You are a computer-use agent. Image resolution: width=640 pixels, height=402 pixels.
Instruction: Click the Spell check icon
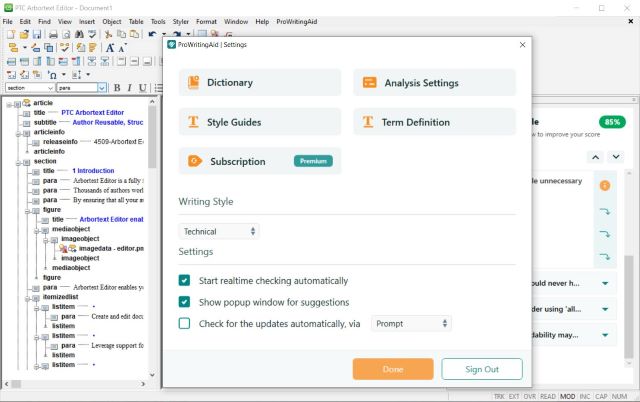point(92,35)
